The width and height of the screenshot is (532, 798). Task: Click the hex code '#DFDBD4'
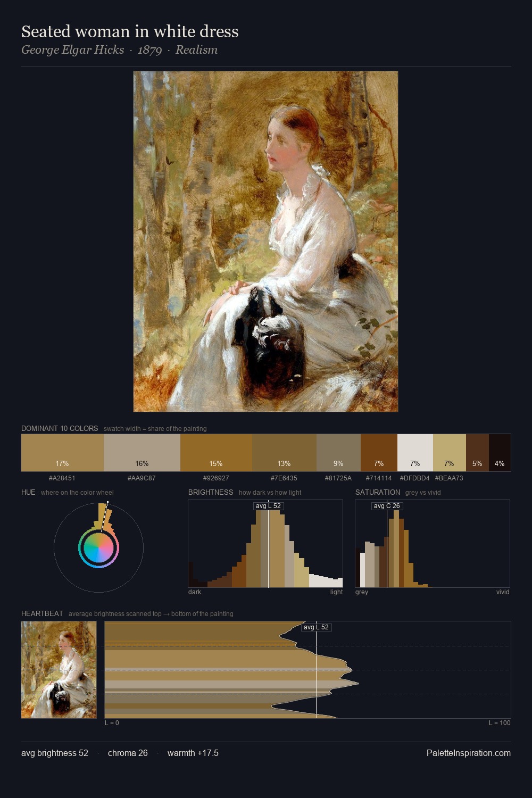414,478
